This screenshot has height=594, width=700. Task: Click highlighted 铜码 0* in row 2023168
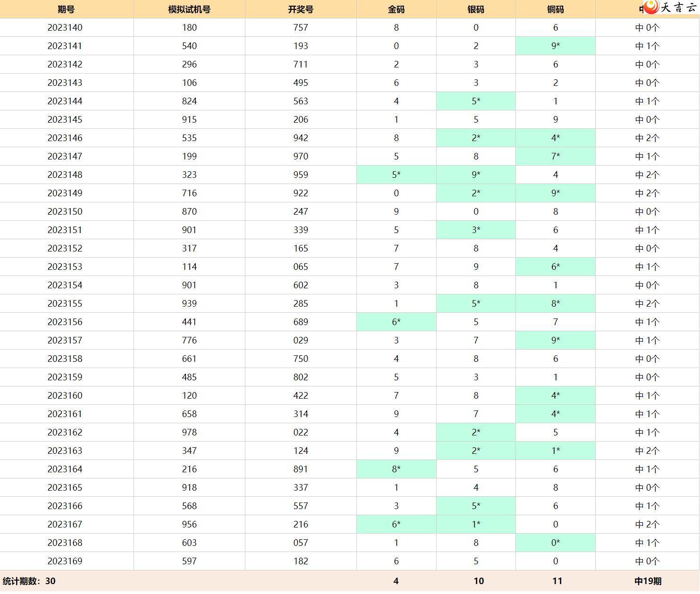click(556, 543)
